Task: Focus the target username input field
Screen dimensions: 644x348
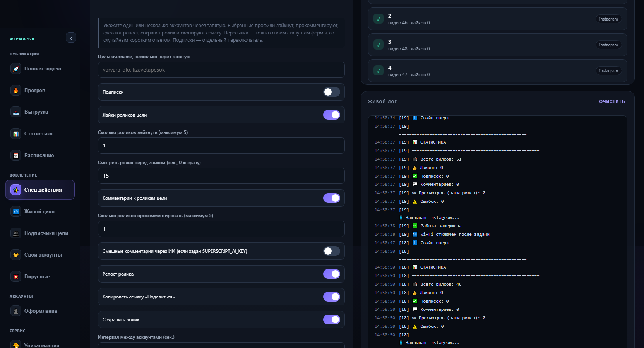Action: click(x=221, y=70)
